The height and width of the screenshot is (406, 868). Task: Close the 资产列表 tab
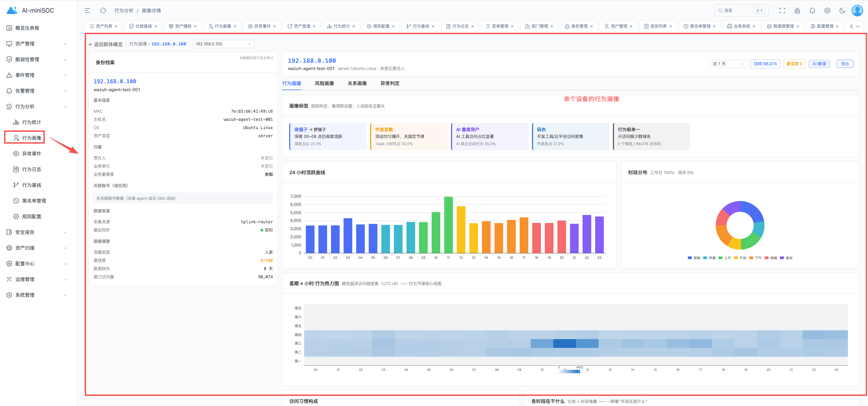click(116, 26)
